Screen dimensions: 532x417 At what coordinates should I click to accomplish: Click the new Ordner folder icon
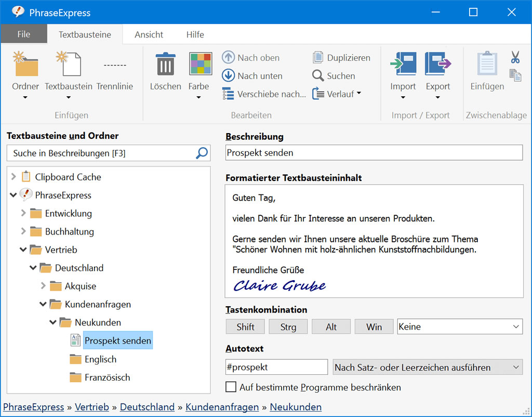pyautogui.click(x=25, y=64)
